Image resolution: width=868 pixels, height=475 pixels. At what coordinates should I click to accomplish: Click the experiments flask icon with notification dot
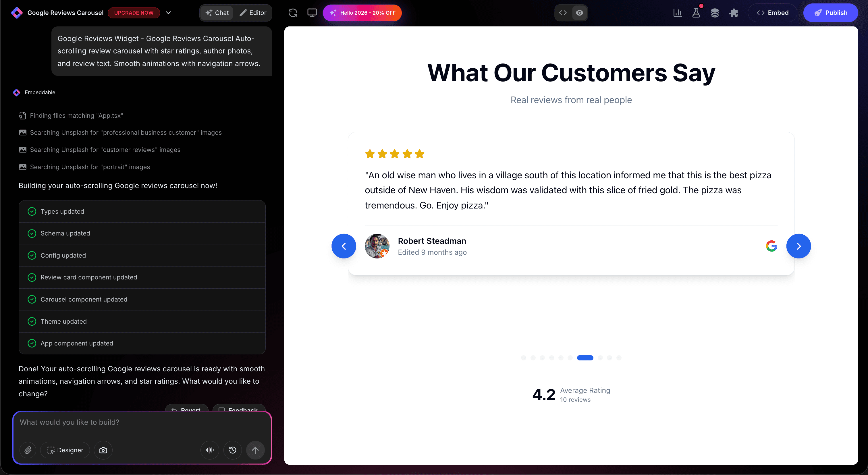[x=696, y=12]
